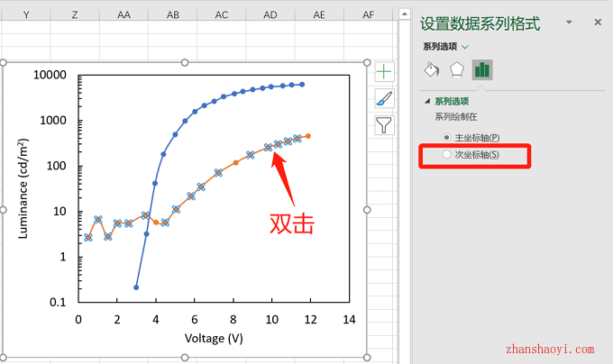Select the Effects pentagon tab
Screen dimensions: 613x364
pyautogui.click(x=457, y=70)
